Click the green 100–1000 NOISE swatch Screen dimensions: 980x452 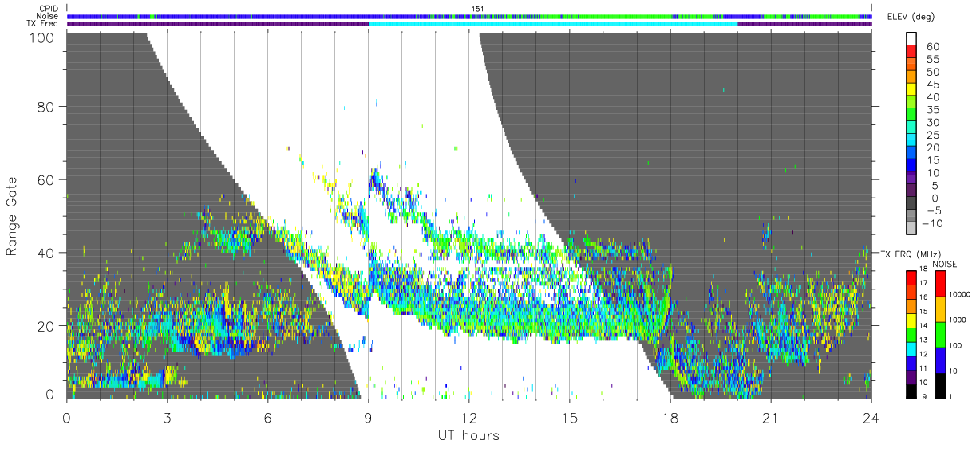click(x=940, y=333)
